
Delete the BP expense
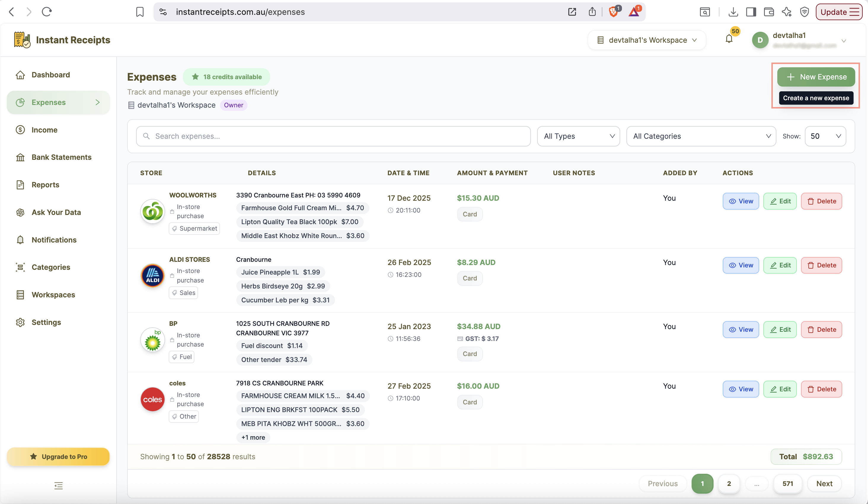coord(821,330)
